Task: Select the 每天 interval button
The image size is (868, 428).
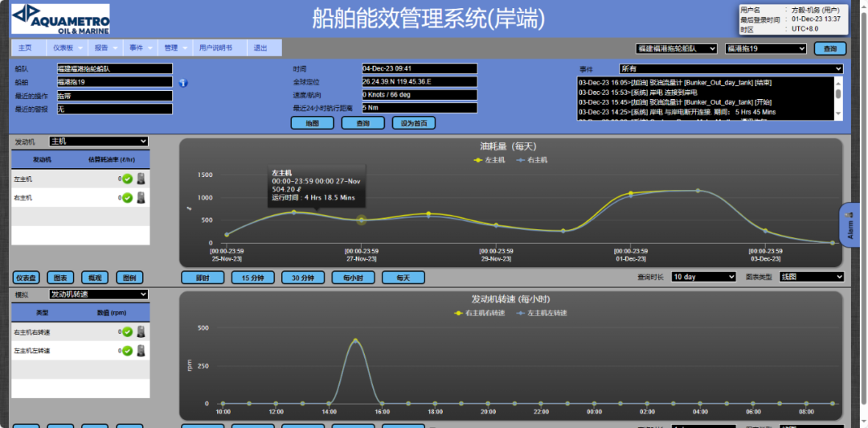Action: click(403, 278)
